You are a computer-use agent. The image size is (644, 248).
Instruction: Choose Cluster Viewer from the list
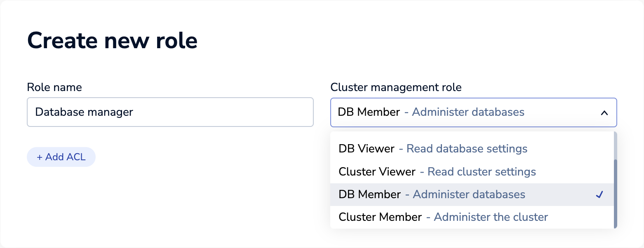(x=377, y=172)
